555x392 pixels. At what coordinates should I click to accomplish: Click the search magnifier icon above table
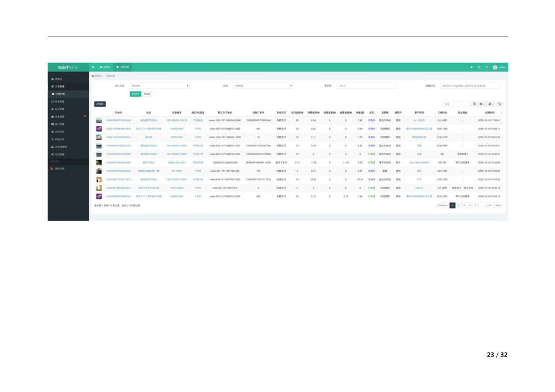click(500, 104)
